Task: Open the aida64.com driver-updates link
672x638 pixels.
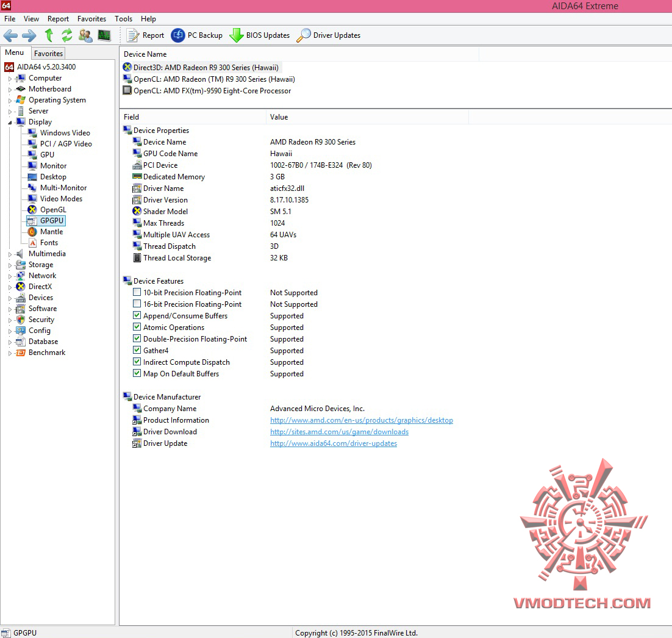Action: (x=334, y=443)
